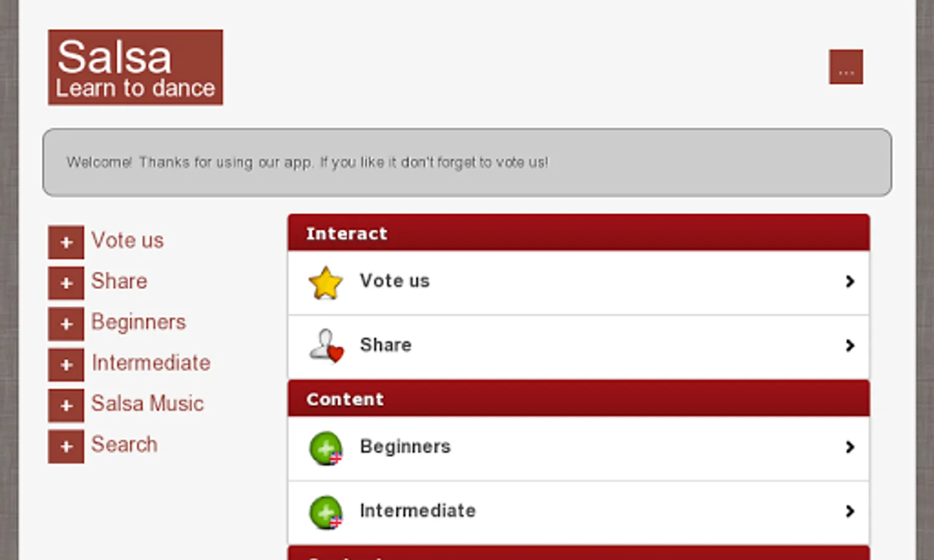Click the plus icon beside Vote us sidebar entry
The height and width of the screenshot is (560, 934).
(x=65, y=241)
